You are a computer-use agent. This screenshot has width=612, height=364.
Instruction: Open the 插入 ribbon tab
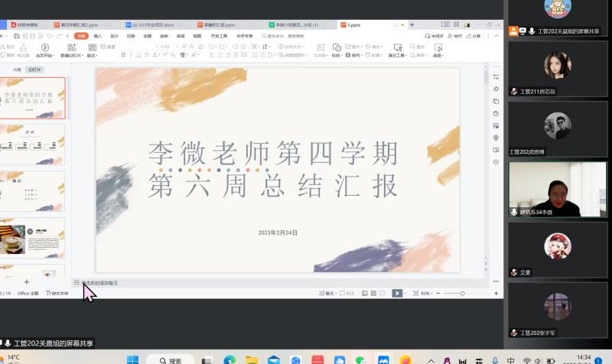click(x=98, y=36)
